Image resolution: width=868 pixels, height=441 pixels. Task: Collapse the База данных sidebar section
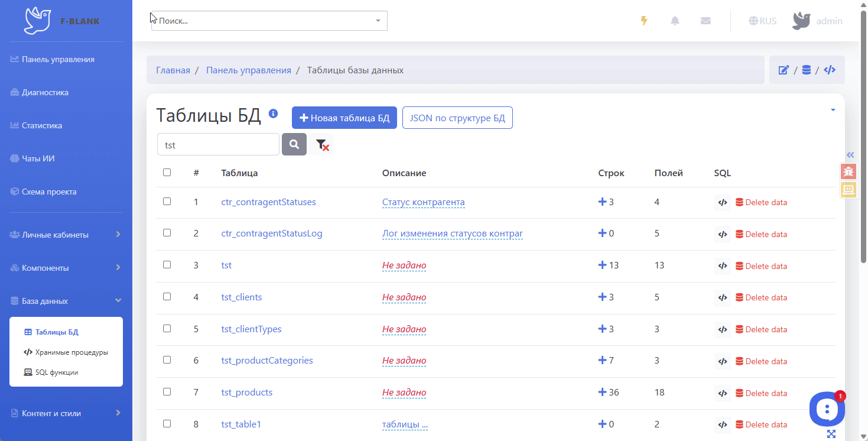tap(66, 301)
